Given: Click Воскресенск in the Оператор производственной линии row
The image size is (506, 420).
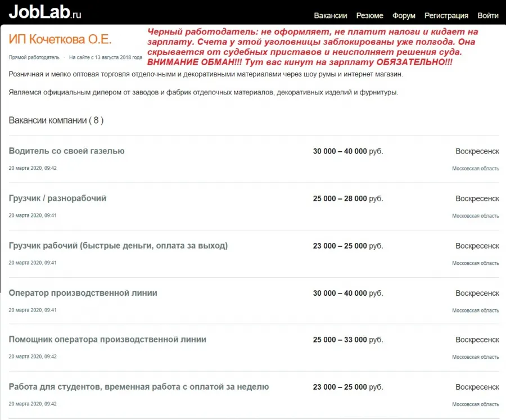Looking at the screenshot, I should (x=477, y=293).
